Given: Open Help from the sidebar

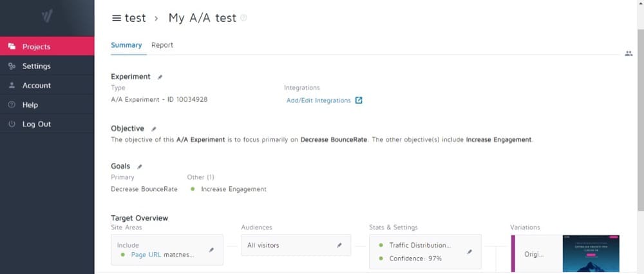Looking at the screenshot, I should (30, 104).
